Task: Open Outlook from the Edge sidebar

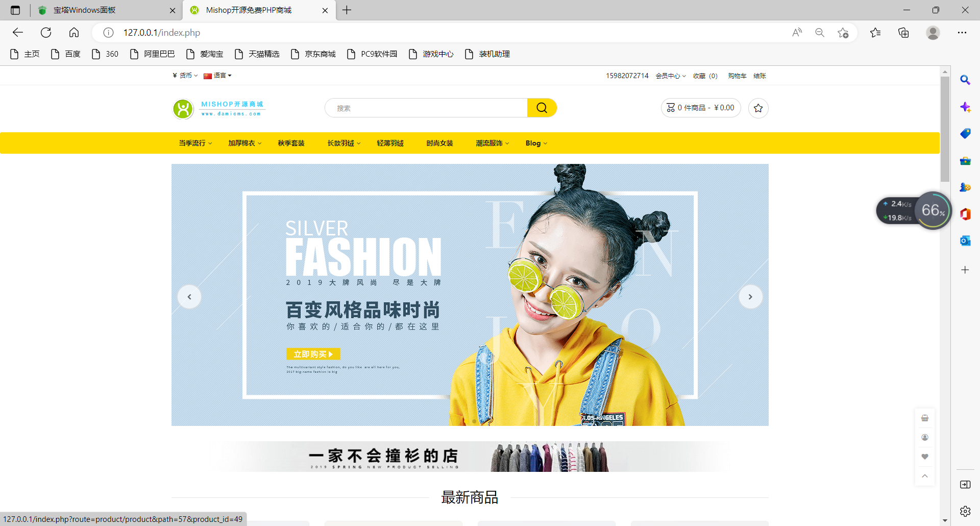Action: (965, 241)
